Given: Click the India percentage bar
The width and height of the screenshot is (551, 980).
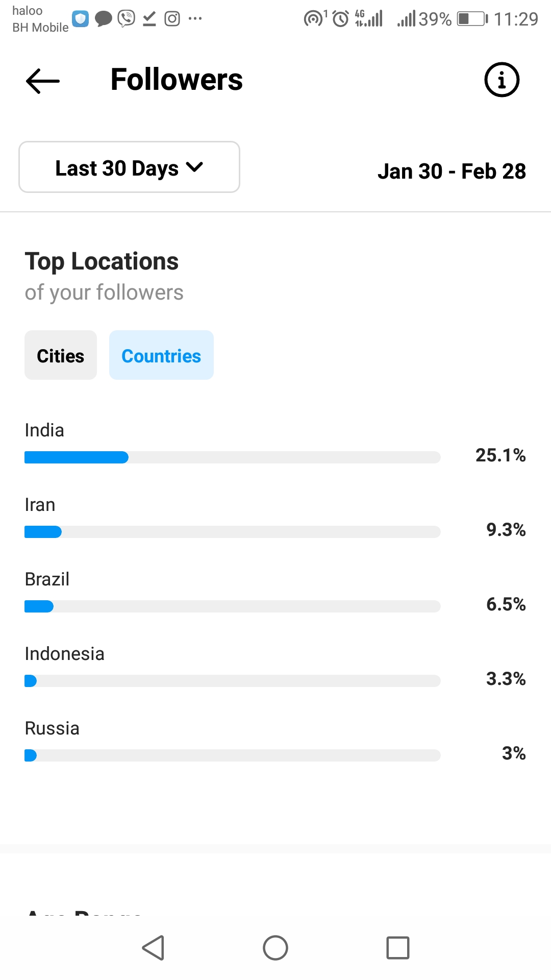Looking at the screenshot, I should point(233,457).
